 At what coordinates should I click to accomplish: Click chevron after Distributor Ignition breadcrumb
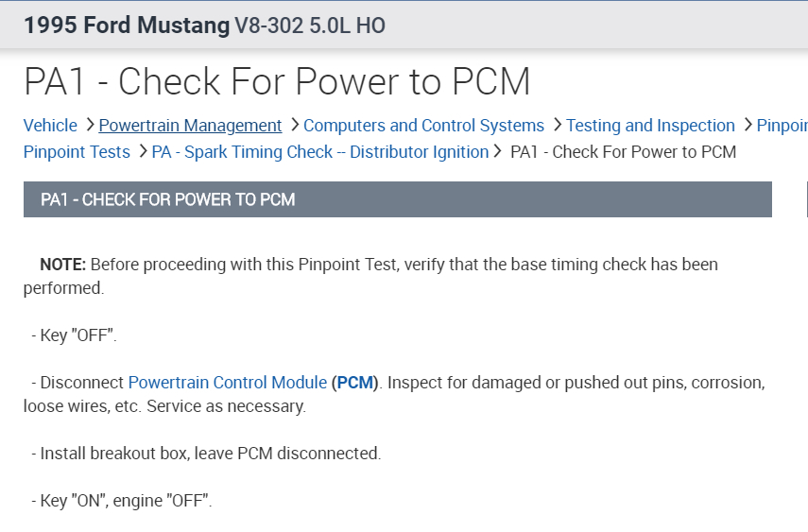point(497,150)
